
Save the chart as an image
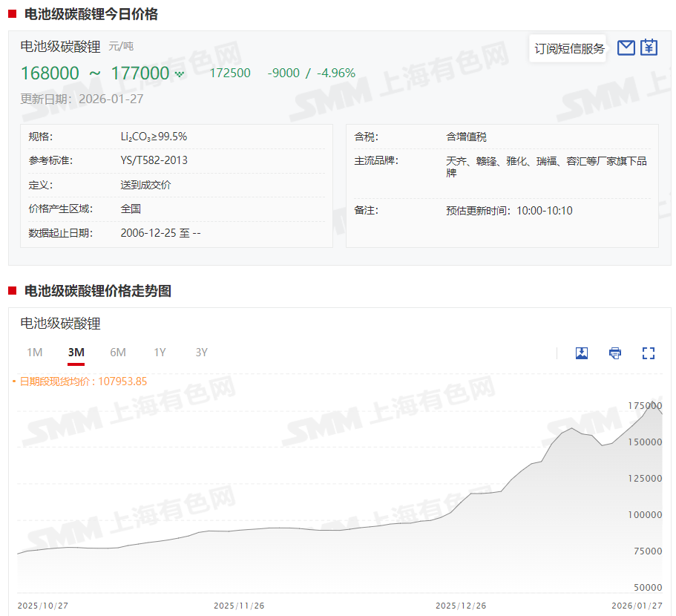point(582,353)
